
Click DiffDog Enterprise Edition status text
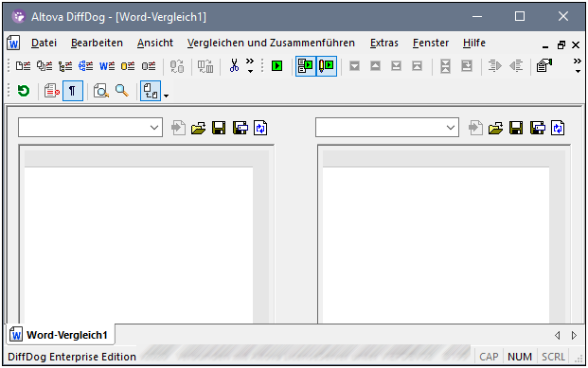click(x=72, y=357)
